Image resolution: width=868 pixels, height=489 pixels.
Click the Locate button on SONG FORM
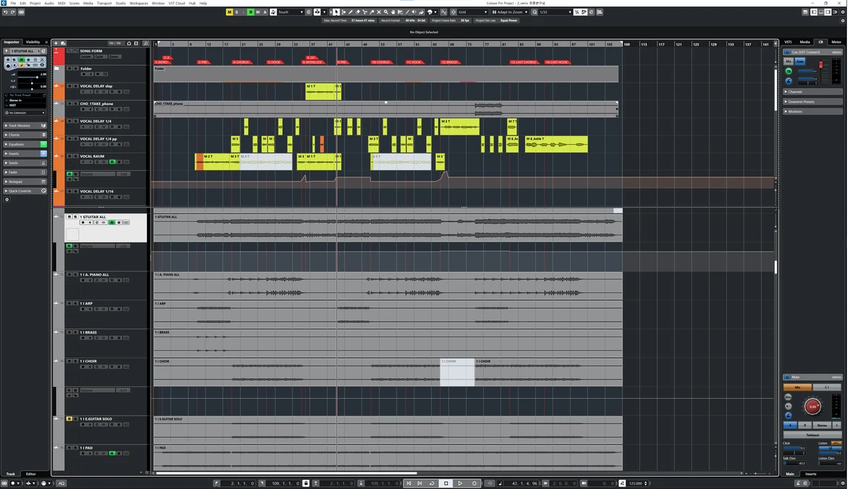(86, 56)
